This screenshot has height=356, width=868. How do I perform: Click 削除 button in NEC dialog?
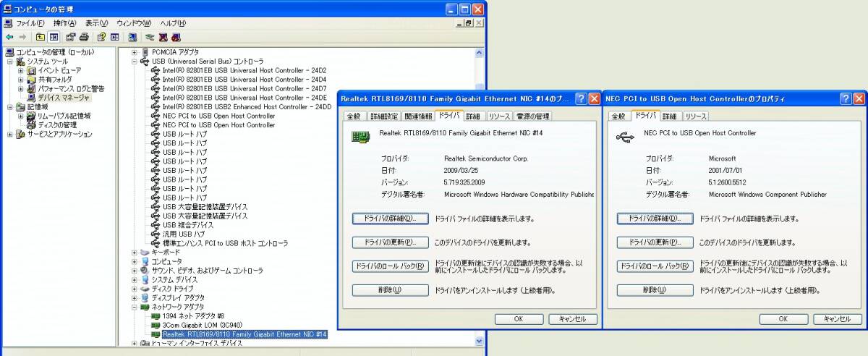(655, 290)
